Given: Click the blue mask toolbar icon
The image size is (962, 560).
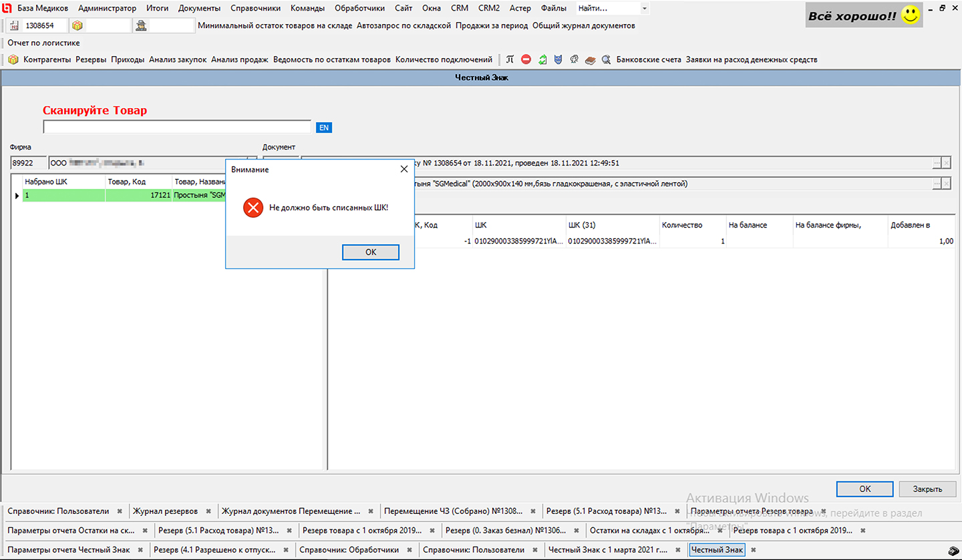Looking at the screenshot, I should (558, 60).
